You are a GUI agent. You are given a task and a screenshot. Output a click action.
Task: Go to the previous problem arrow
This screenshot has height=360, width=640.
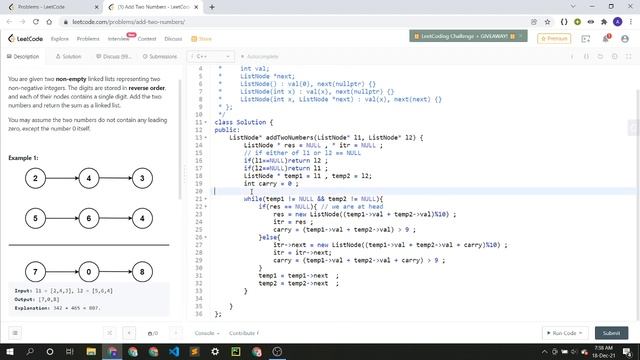[129, 333]
